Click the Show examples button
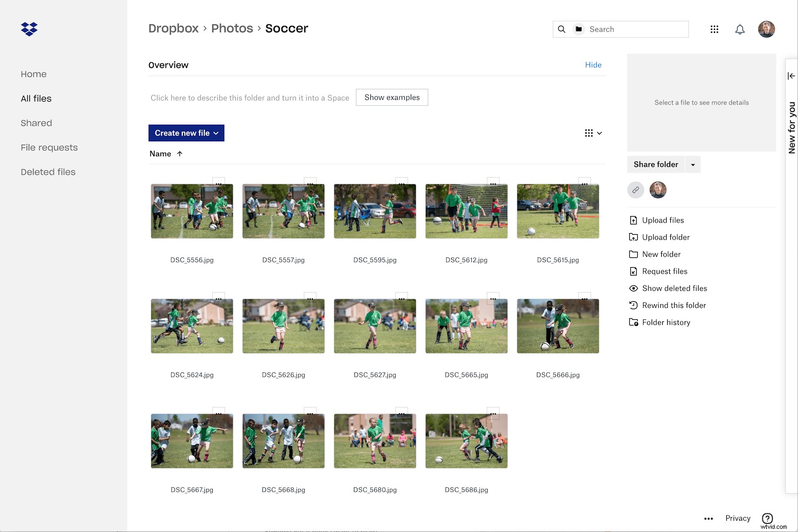798x532 pixels. (392, 97)
